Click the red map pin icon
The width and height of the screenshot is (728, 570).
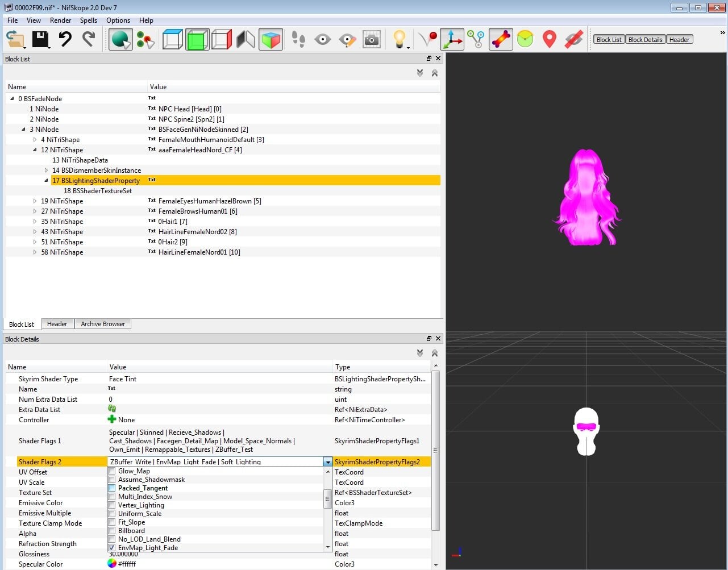tap(549, 39)
